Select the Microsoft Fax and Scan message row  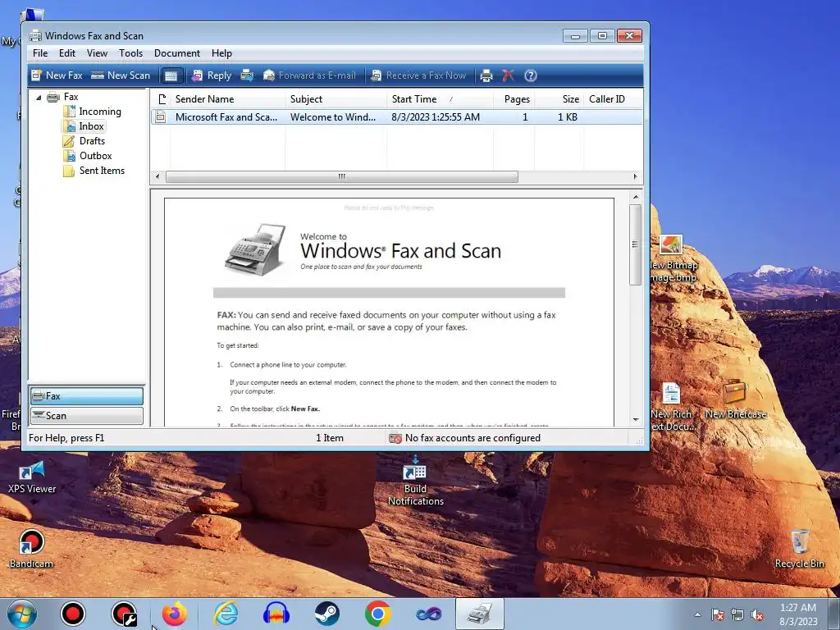(x=396, y=117)
